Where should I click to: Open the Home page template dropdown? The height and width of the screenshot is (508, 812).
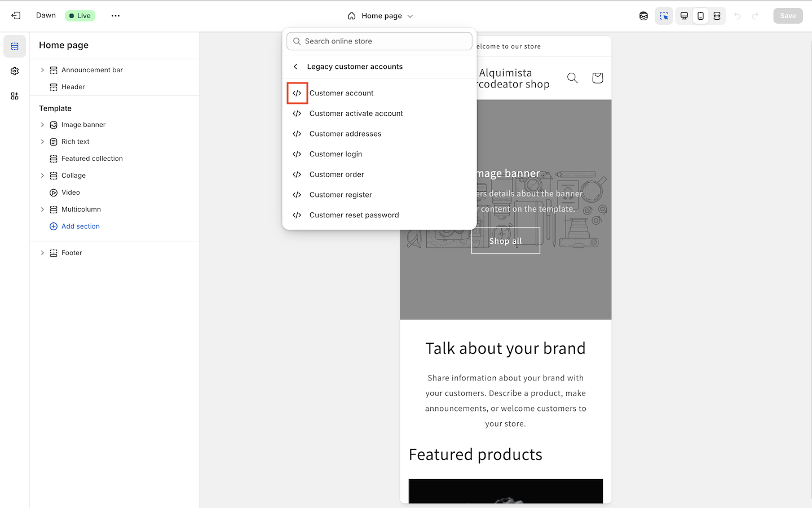[x=381, y=16]
